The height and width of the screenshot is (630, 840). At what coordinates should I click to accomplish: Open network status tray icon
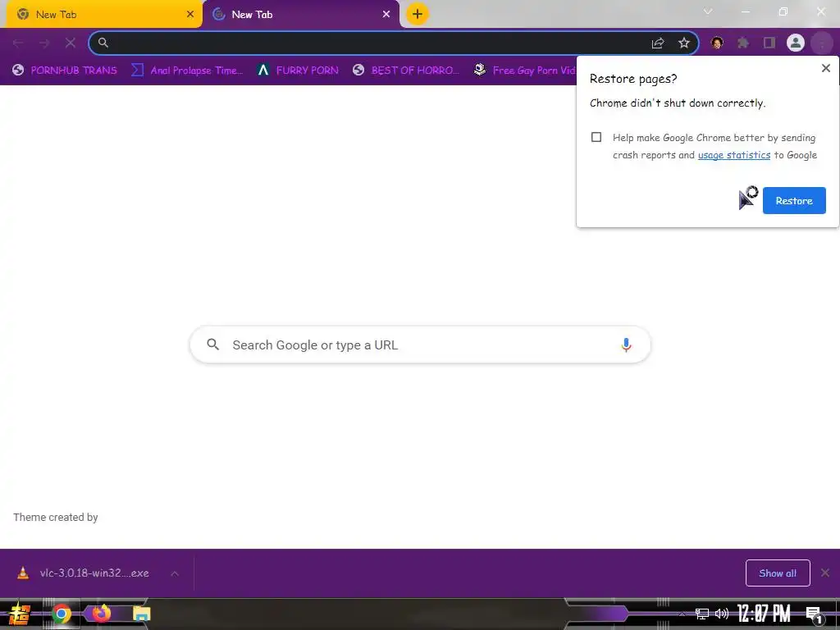coord(702,614)
